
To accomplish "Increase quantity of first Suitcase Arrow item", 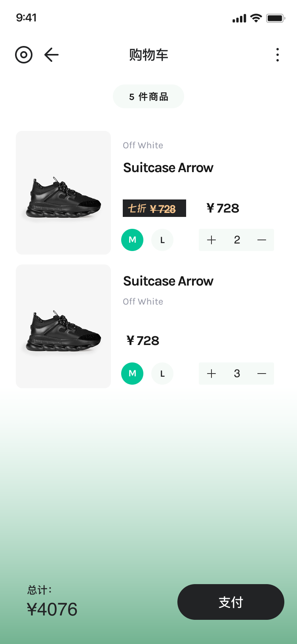I will (x=211, y=240).
